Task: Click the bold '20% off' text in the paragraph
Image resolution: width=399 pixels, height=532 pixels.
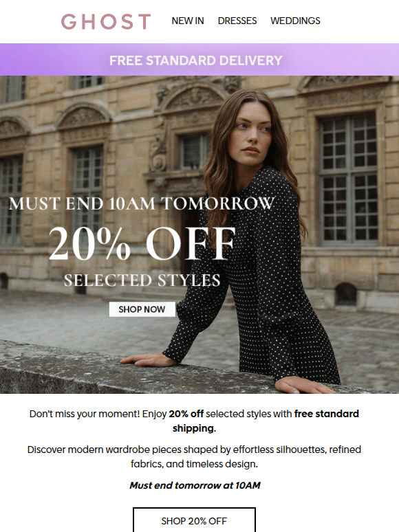Action: point(186,414)
